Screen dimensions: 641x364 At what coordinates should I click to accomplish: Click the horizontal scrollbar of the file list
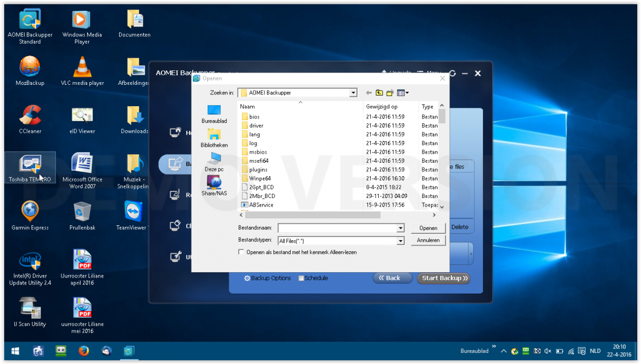(x=312, y=215)
